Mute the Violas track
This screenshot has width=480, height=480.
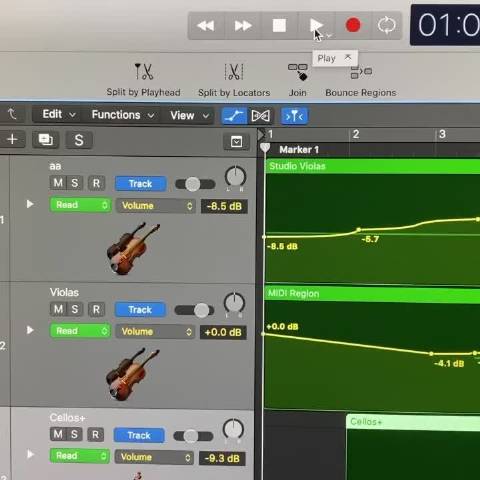58,309
